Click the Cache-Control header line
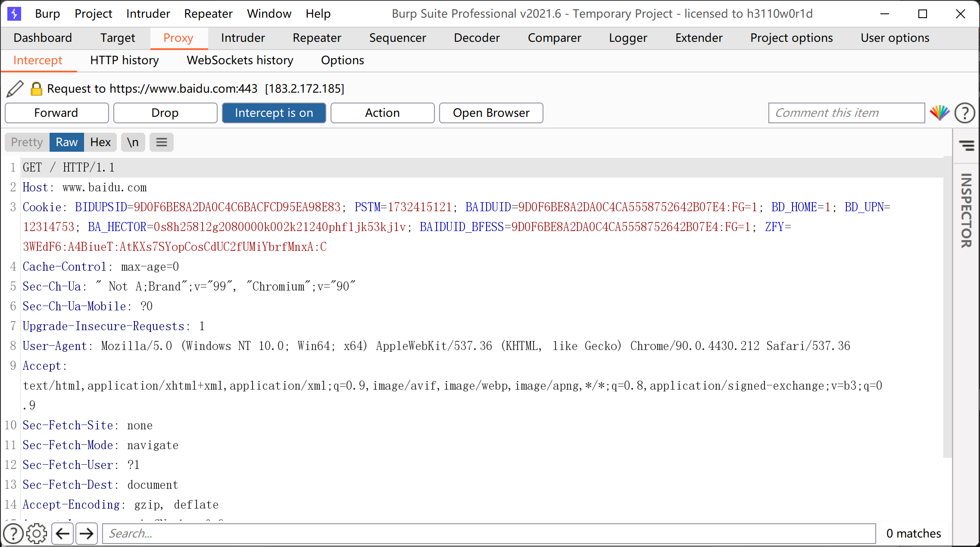The image size is (980, 547). click(101, 266)
